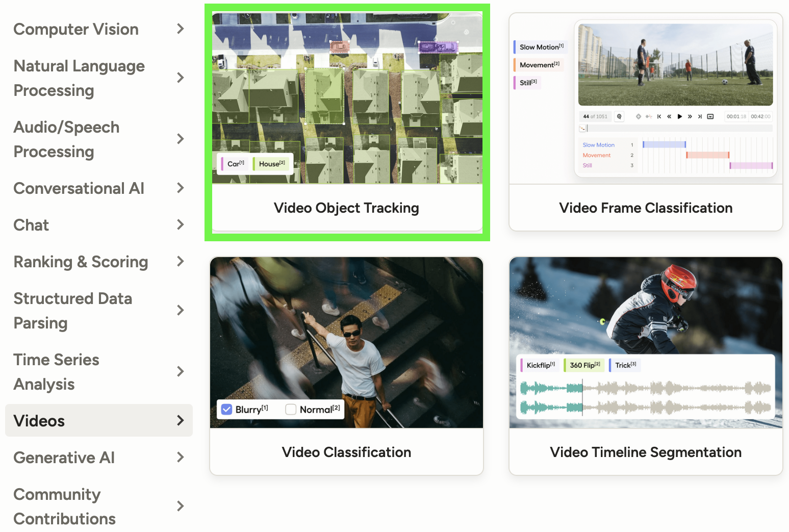789x532 pixels.
Task: Expand the Computer Vision category
Action: (x=76, y=29)
